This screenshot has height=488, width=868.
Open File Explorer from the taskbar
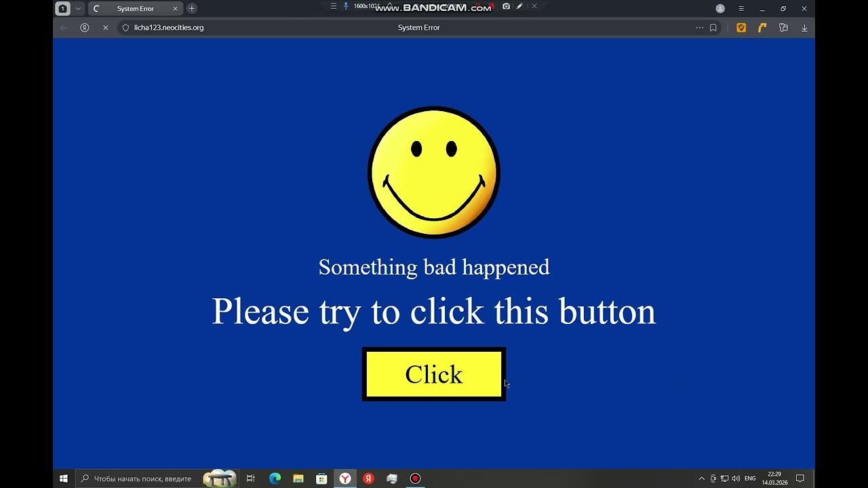click(298, 479)
